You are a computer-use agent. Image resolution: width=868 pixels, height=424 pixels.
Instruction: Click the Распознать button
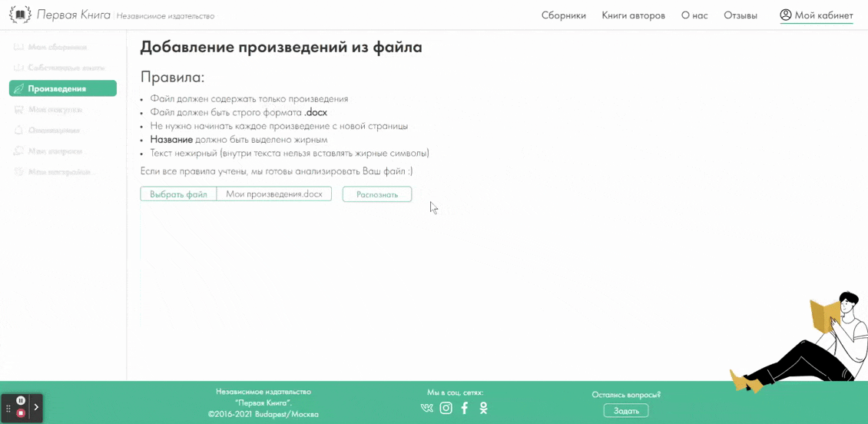coord(377,194)
